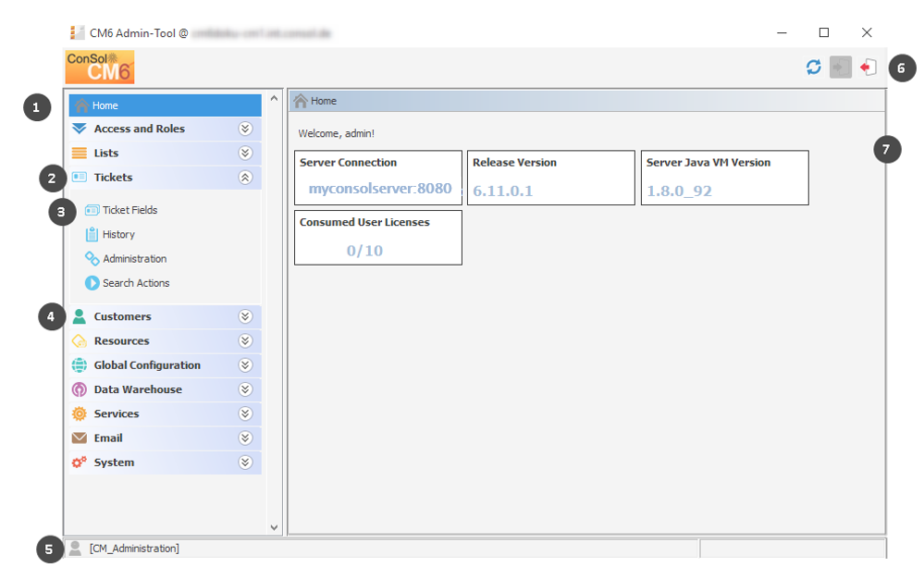The width and height of the screenshot is (924, 580).
Task: Open Search Actions item
Action: (135, 283)
